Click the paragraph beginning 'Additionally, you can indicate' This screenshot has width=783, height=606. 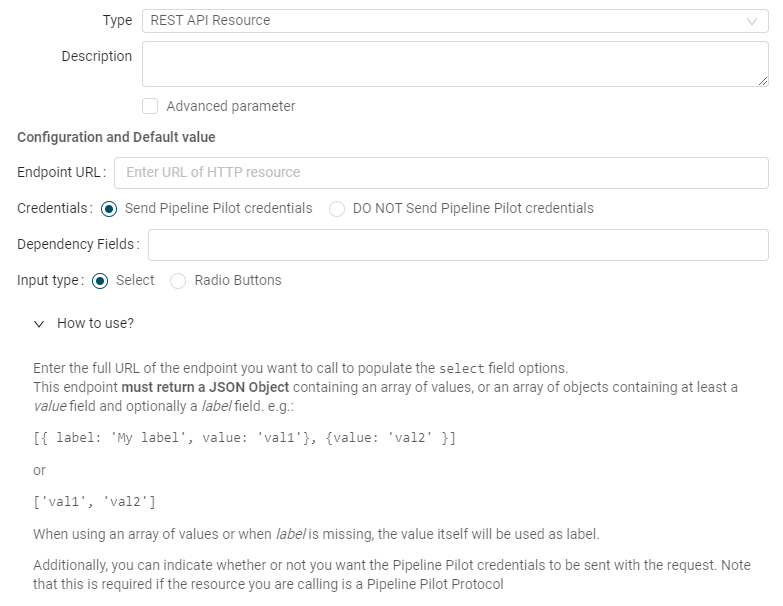tap(392, 575)
